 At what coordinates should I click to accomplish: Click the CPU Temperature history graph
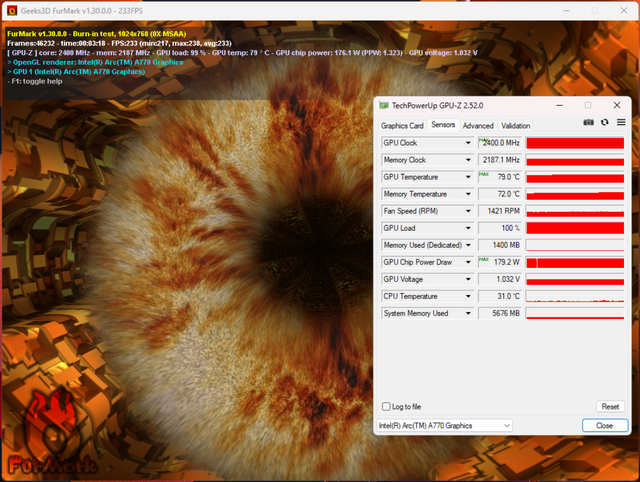click(x=575, y=296)
